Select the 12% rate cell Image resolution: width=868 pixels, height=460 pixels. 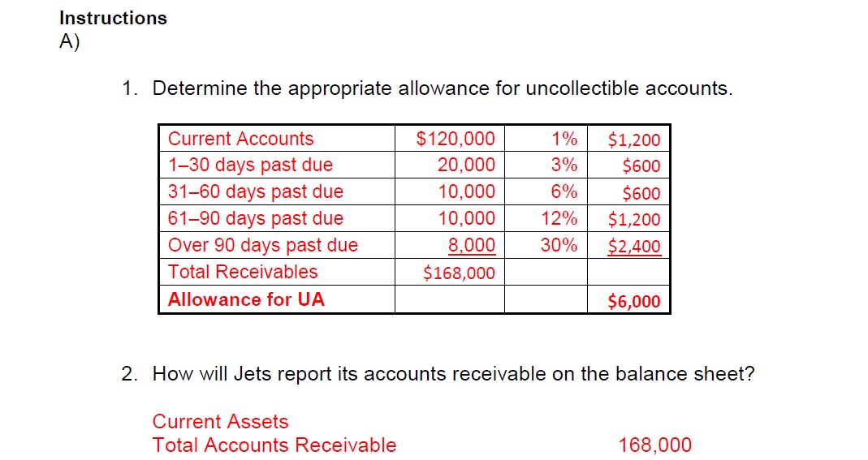[559, 219]
